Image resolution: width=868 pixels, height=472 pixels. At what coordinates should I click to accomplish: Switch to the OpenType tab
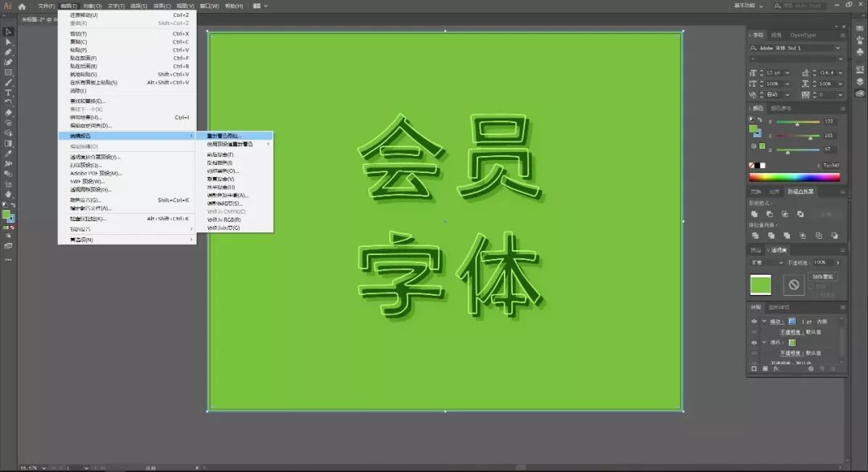[802, 35]
